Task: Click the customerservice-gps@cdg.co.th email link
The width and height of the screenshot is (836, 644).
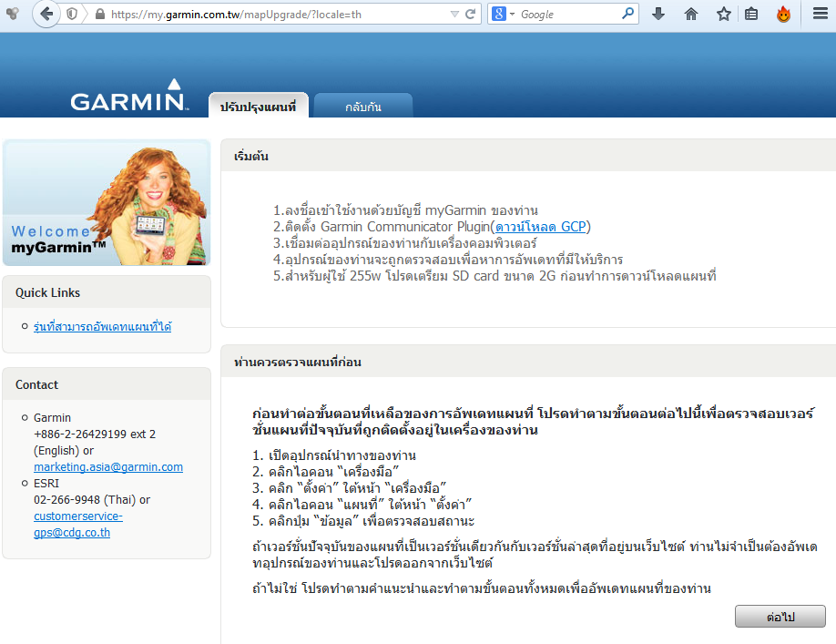Action: pos(78,524)
